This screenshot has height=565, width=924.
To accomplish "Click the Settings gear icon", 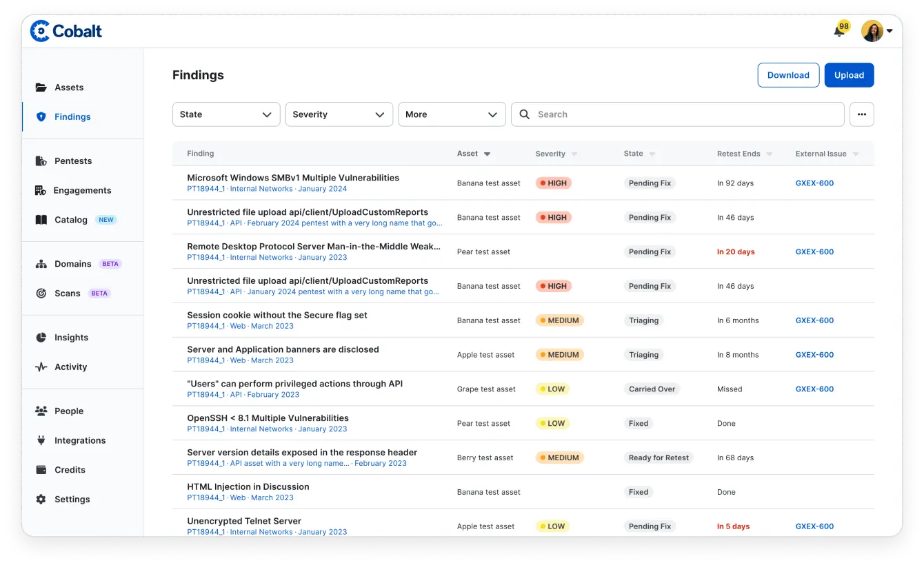I will [x=41, y=500].
